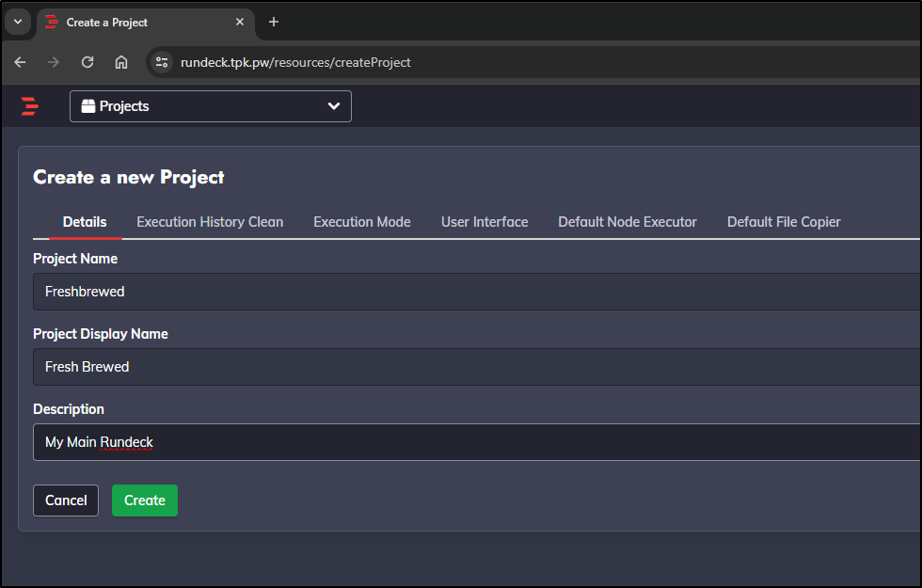Go to the User Interface tab
This screenshot has width=922, height=588.
tap(485, 222)
